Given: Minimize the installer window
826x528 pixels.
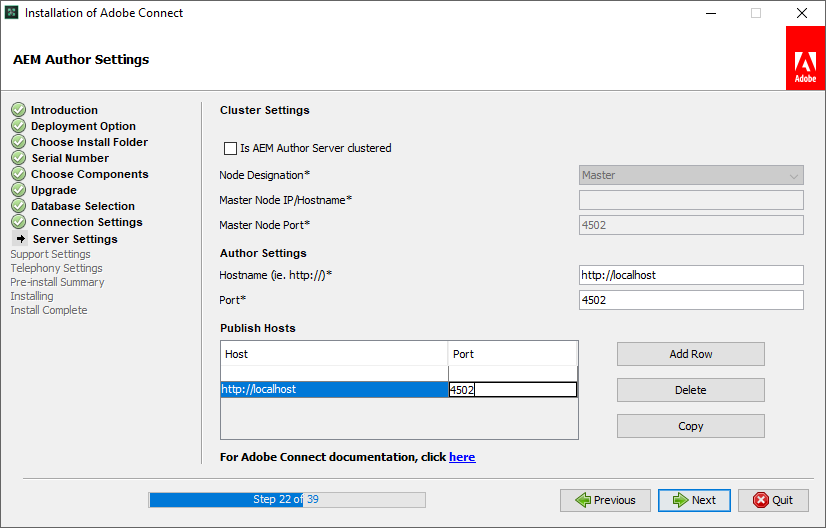Looking at the screenshot, I should click(711, 13).
